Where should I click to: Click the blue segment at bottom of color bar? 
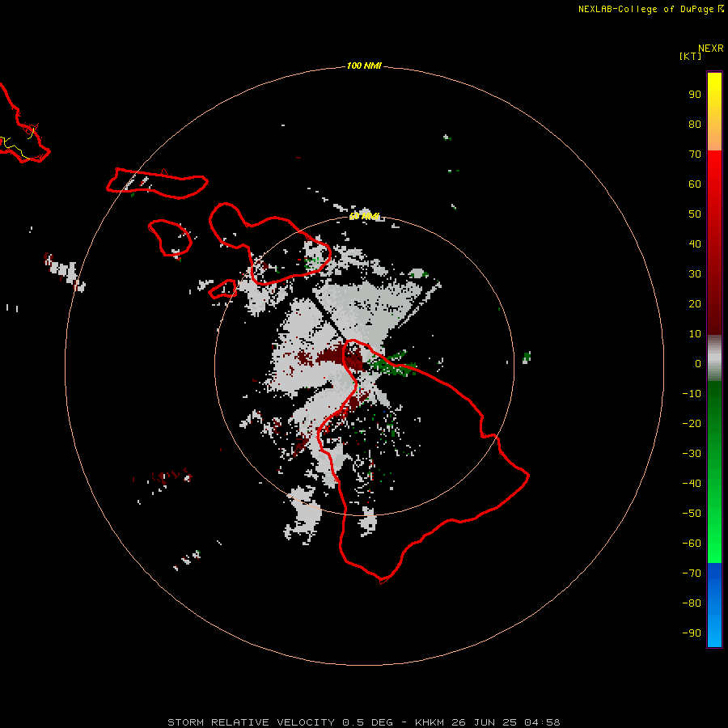[x=714, y=604]
